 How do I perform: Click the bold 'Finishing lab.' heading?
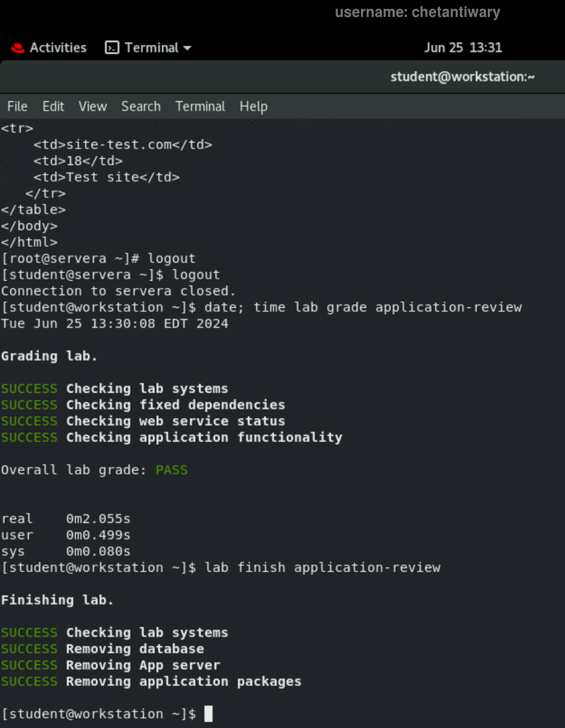coord(57,600)
